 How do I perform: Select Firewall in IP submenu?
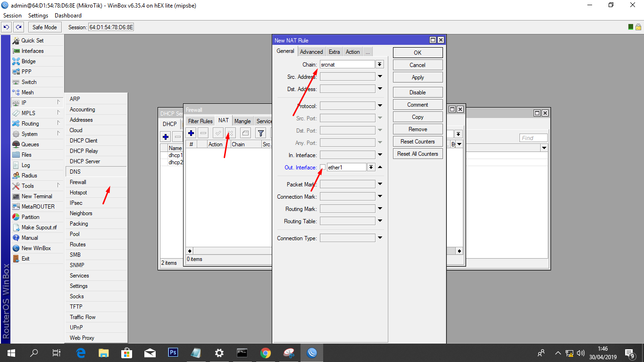(96, 182)
